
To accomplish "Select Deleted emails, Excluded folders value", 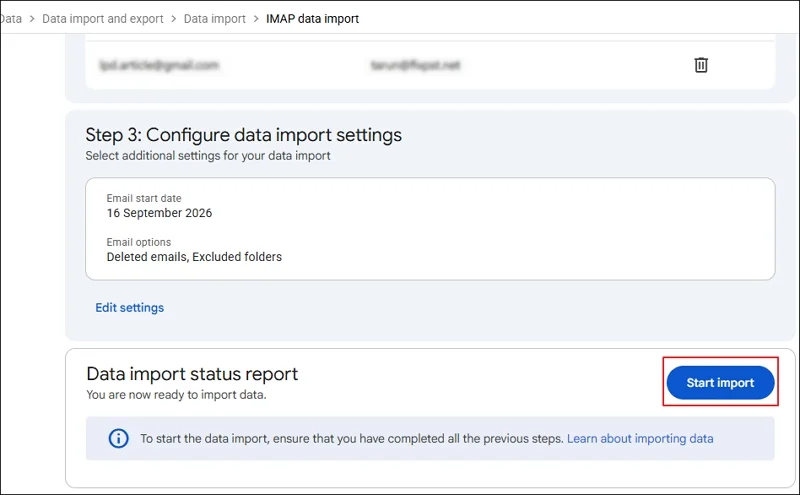I will 194,257.
